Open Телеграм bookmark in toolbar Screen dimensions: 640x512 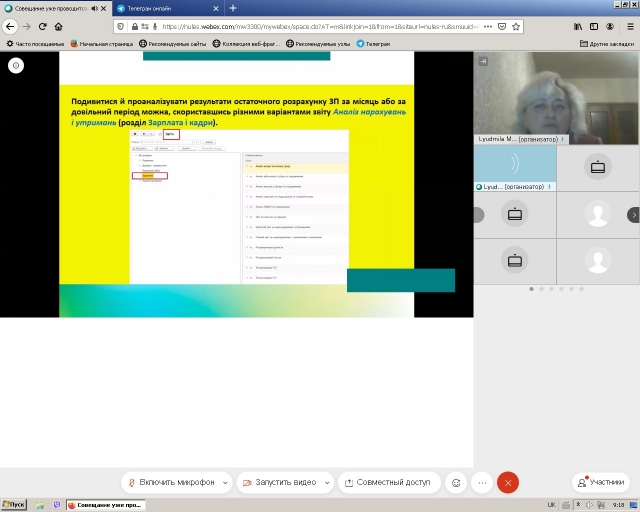373,44
